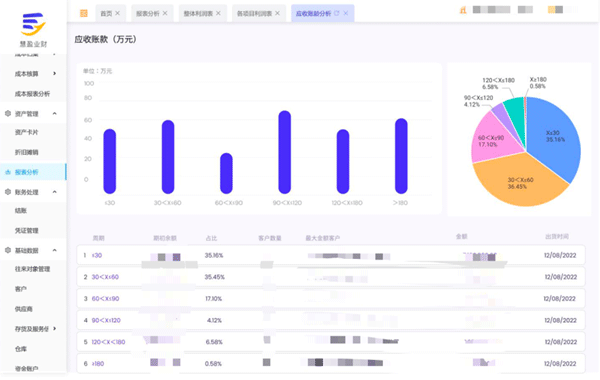This screenshot has width=600, height=380.
Task: Open 折旧摊销 in the sidebar
Action: (x=26, y=152)
